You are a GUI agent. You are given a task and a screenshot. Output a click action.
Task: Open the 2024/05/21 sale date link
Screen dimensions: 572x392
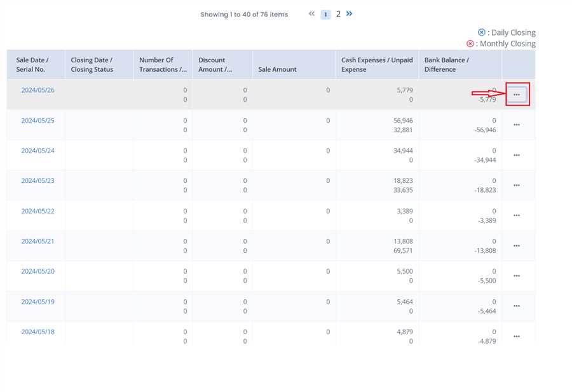(x=37, y=241)
